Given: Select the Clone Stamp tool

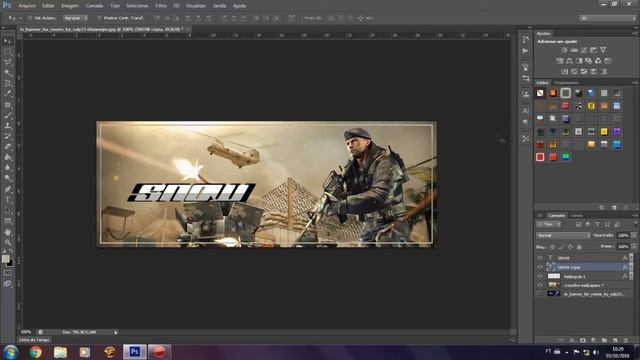Looking at the screenshot, I should [x=8, y=126].
